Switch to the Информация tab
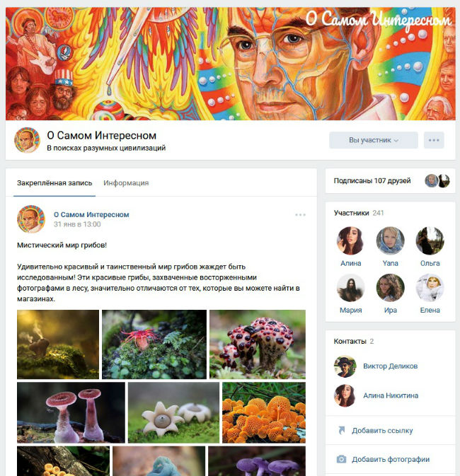The image size is (460, 476). (x=126, y=182)
